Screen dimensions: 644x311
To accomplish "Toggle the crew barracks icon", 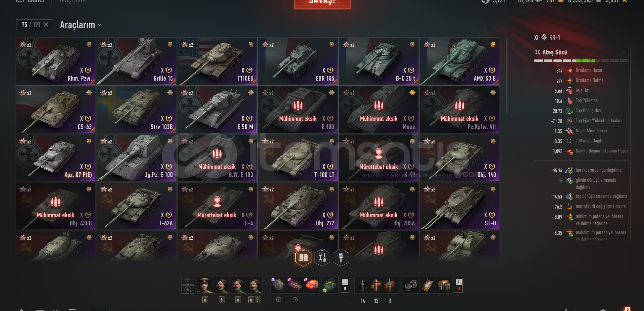I will click(x=188, y=281).
